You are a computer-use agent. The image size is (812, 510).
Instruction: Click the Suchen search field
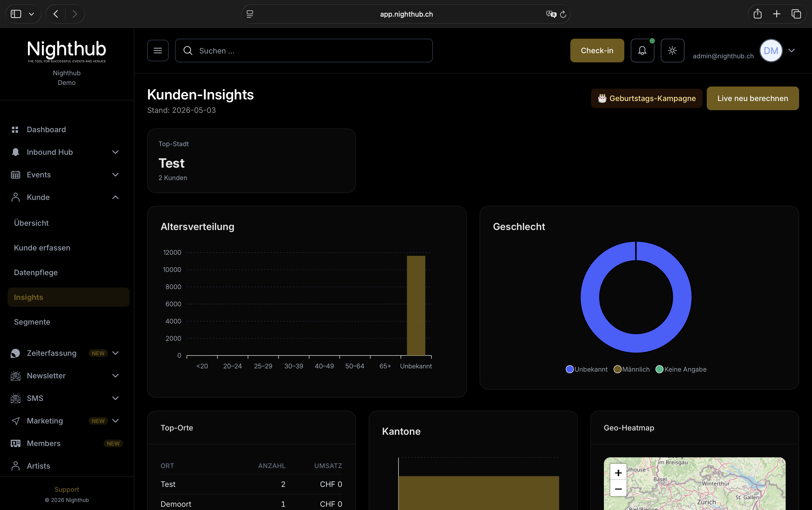tap(304, 51)
